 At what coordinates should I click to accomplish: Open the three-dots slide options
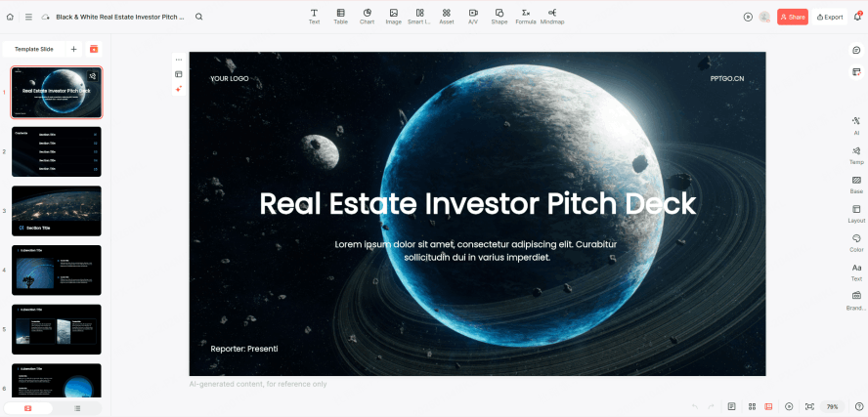coord(178,60)
